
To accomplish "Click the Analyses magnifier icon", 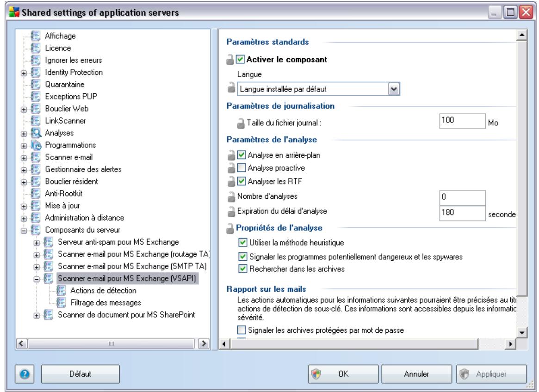I will pos(36,133).
